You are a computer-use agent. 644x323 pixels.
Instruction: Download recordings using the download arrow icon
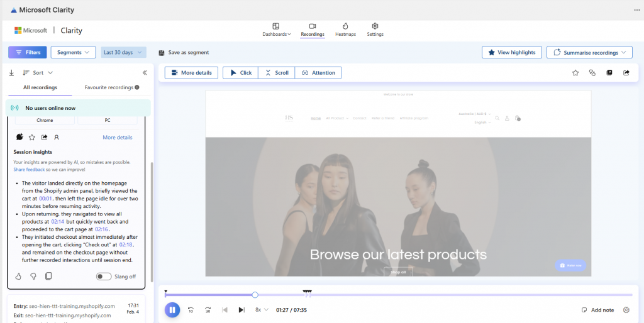[12, 73]
